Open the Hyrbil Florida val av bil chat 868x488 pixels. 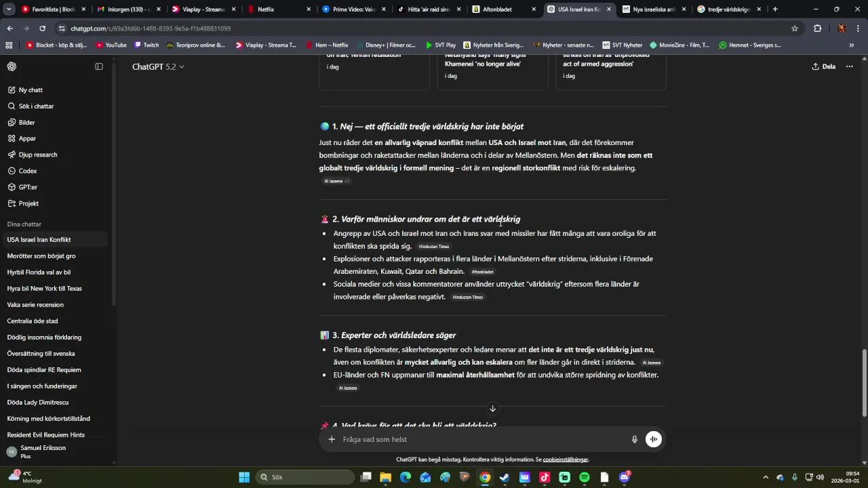point(54,272)
